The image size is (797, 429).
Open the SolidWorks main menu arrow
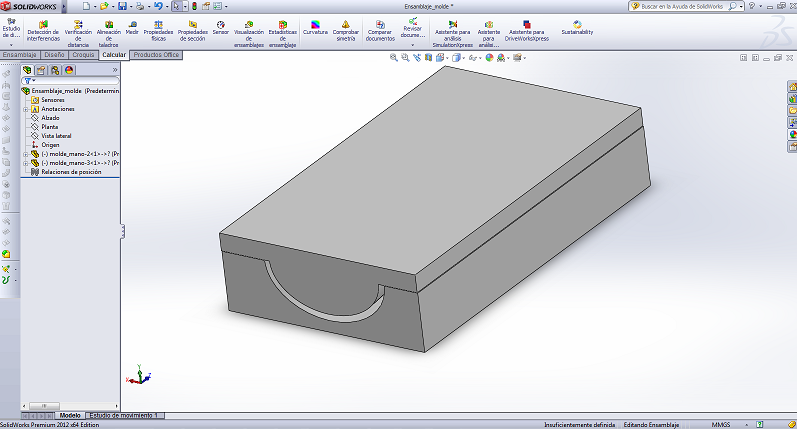click(x=64, y=7)
